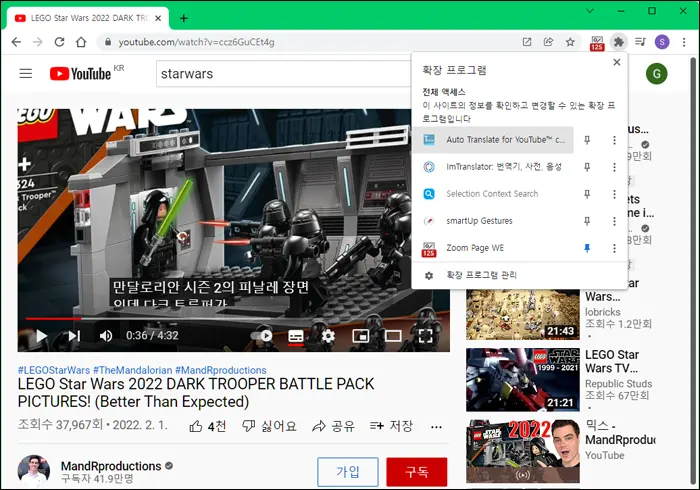The image size is (700, 490).
Task: Click the address bar lock icon
Action: (x=108, y=42)
